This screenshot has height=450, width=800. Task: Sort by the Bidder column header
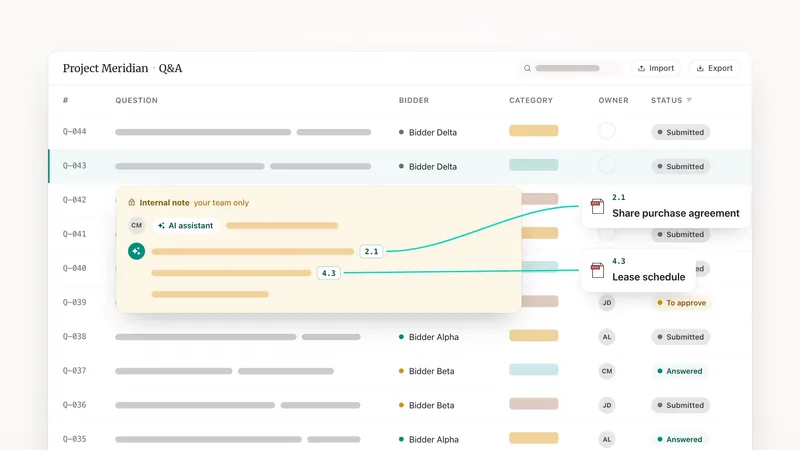point(414,101)
